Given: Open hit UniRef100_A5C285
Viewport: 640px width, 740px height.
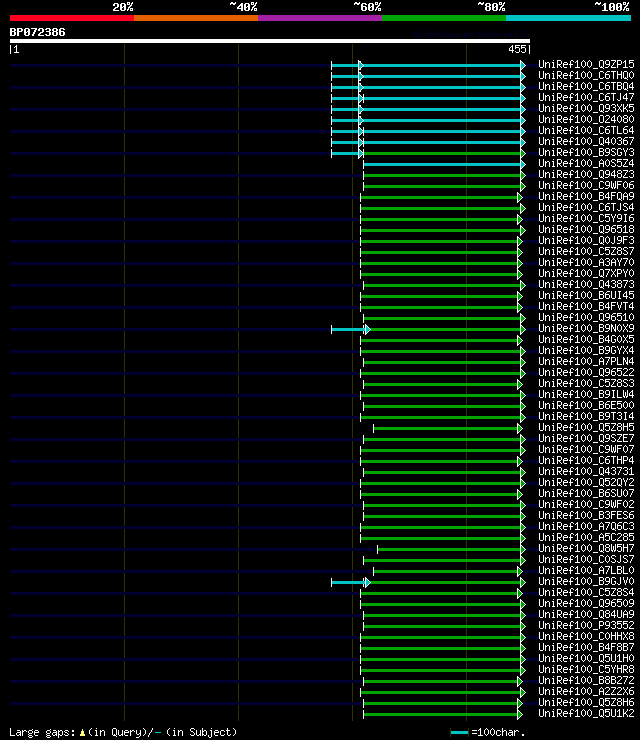Looking at the screenshot, I should point(586,538).
